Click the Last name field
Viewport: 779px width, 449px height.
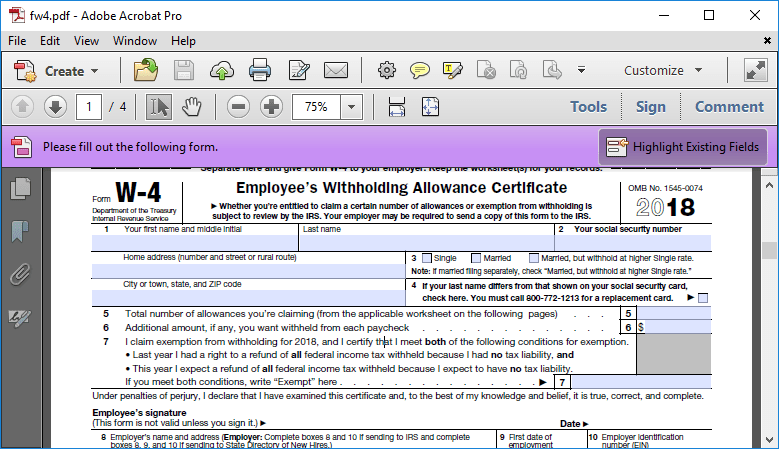427,242
